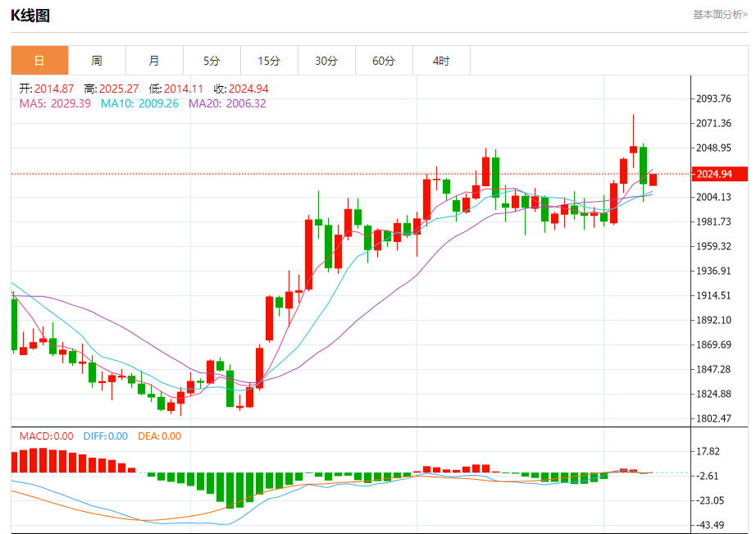Click the MACD:0.00 indicator label
The width and height of the screenshot is (756, 534).
click(46, 436)
